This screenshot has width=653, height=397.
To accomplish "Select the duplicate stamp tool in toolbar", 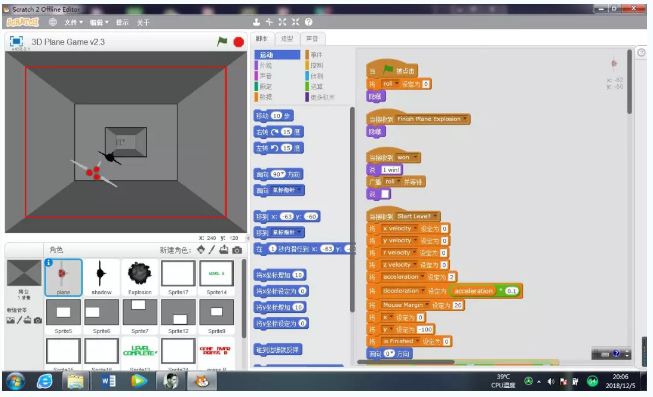I will 257,22.
